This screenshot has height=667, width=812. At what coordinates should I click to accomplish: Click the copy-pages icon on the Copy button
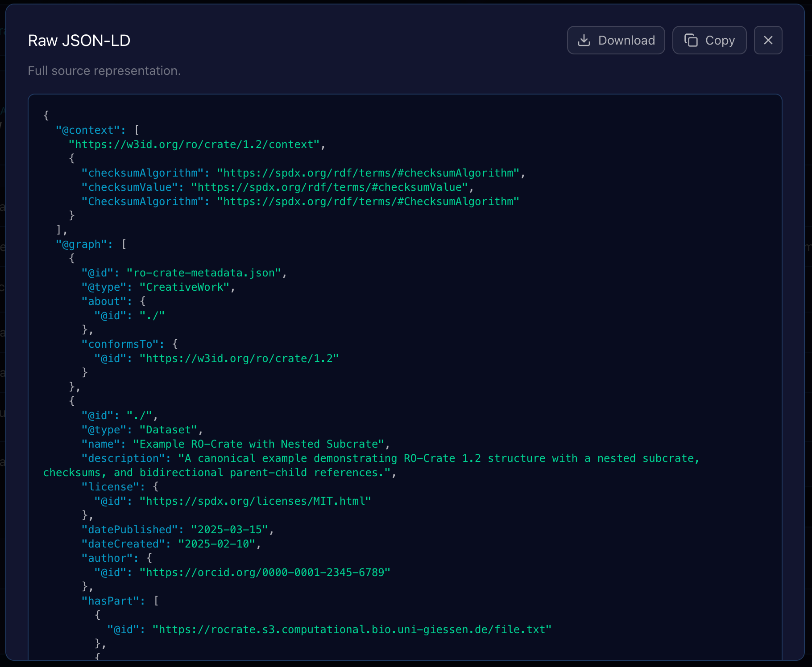691,40
